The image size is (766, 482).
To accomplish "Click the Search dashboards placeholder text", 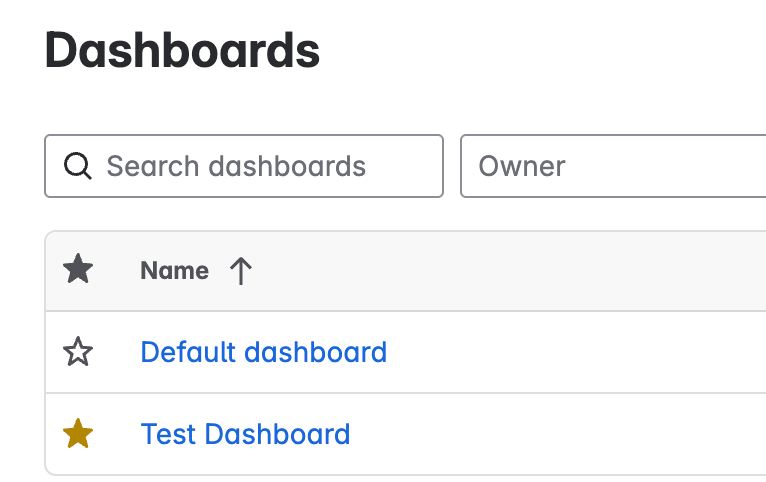I will pyautogui.click(x=236, y=166).
